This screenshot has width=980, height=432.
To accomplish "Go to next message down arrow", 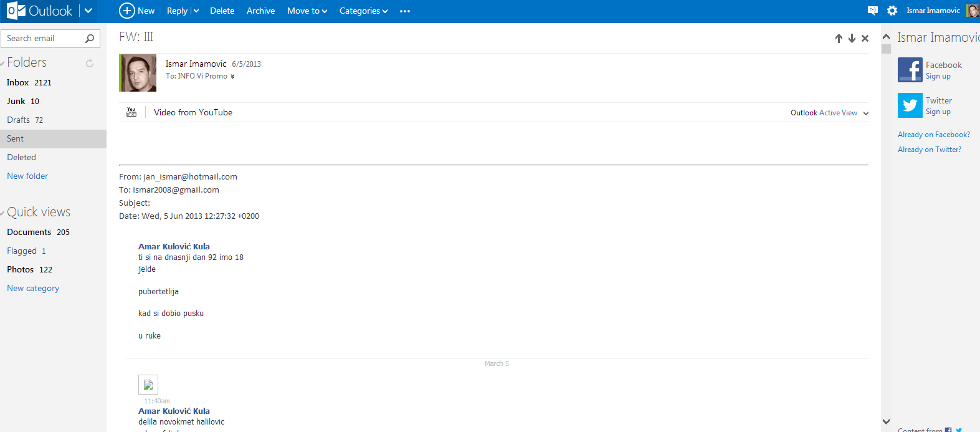I will point(852,39).
